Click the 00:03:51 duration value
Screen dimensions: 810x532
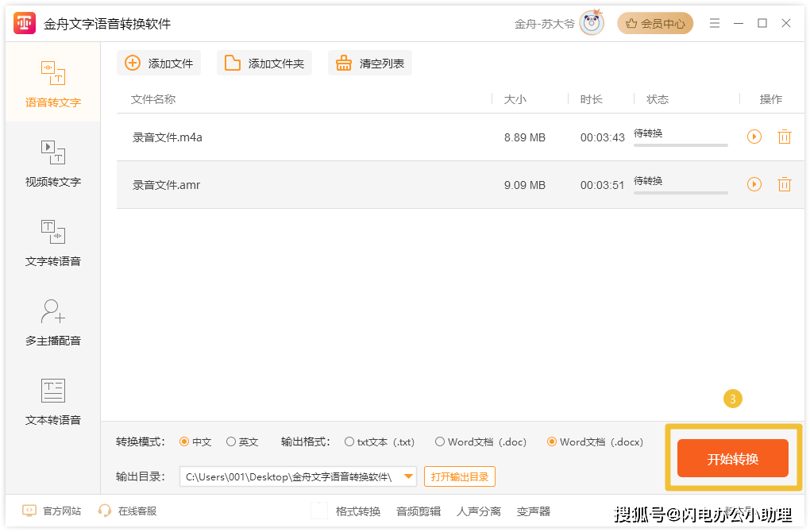click(602, 185)
